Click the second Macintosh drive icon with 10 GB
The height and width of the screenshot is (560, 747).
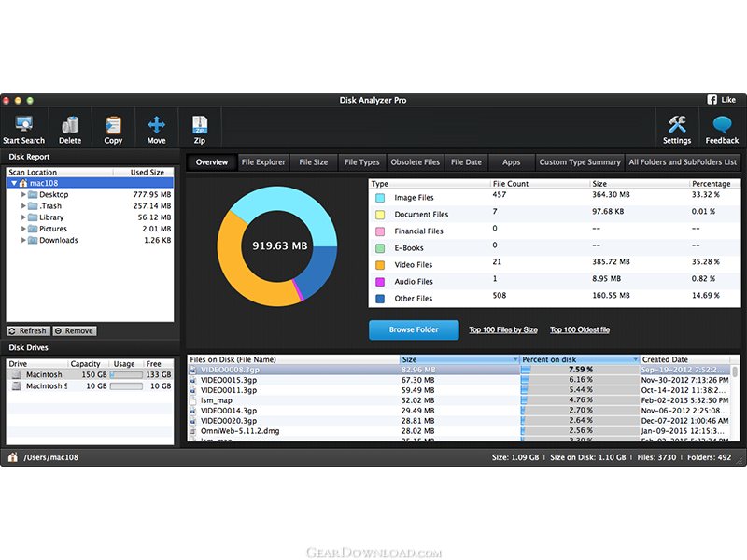pos(16,386)
